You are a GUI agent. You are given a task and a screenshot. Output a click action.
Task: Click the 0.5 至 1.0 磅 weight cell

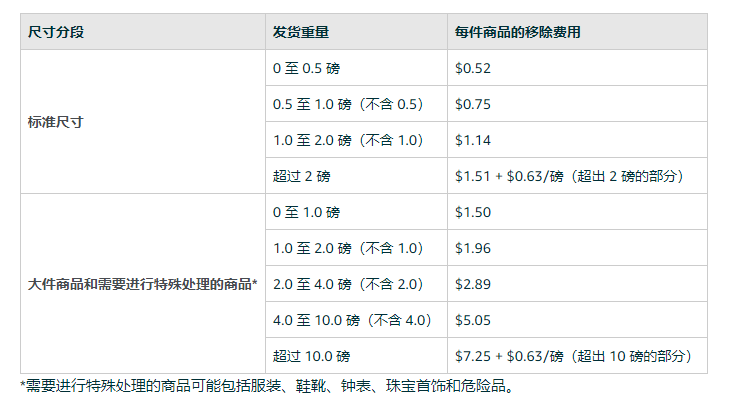pyautogui.click(x=348, y=104)
